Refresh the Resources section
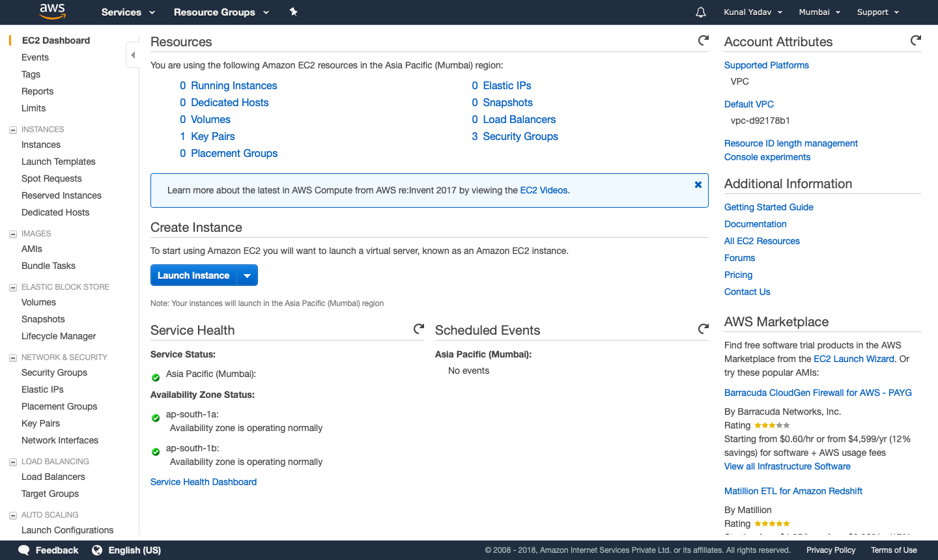This screenshot has width=938, height=560. (703, 40)
